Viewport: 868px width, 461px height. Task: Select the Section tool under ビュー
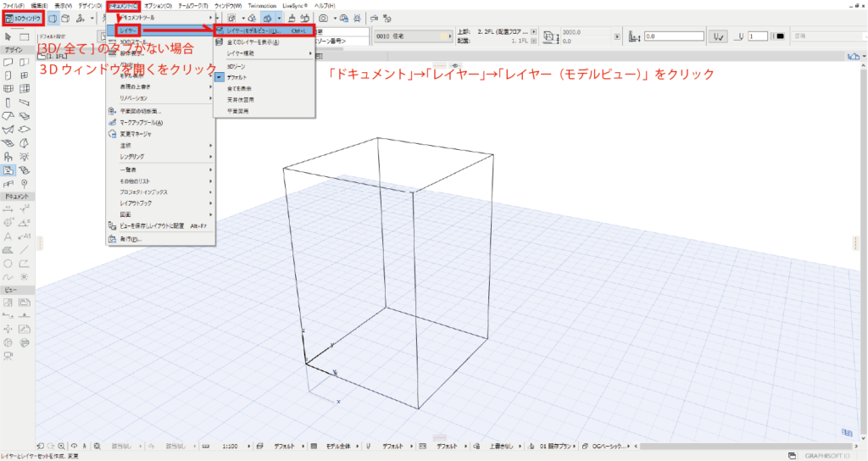(x=8, y=316)
